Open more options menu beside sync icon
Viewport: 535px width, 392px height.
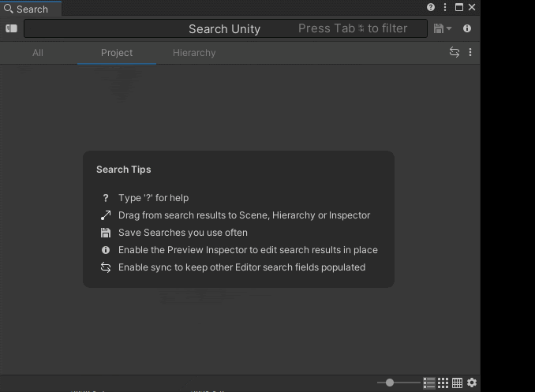click(470, 52)
